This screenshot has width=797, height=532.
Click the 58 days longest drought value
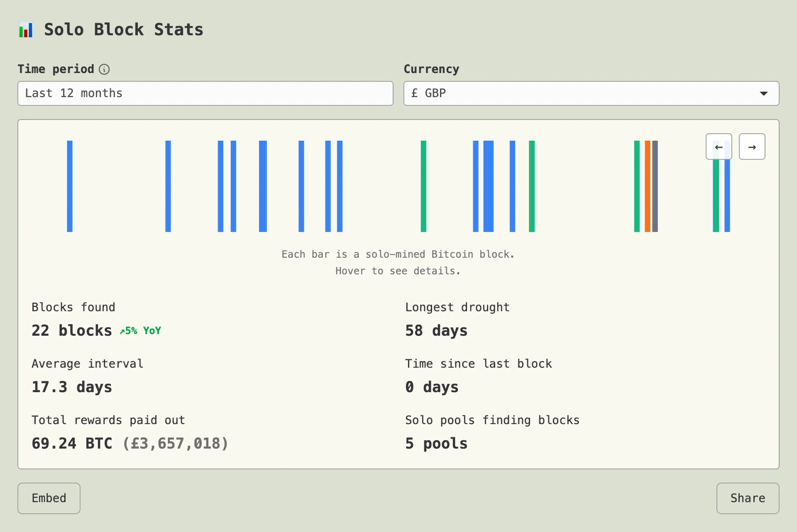[x=436, y=331]
